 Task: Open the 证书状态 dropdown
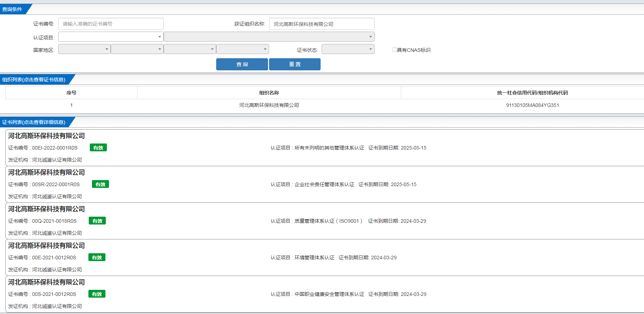pos(348,49)
